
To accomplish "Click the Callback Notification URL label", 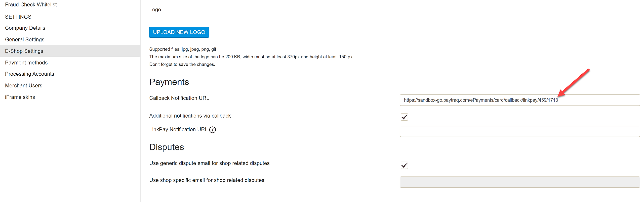I will [179, 98].
